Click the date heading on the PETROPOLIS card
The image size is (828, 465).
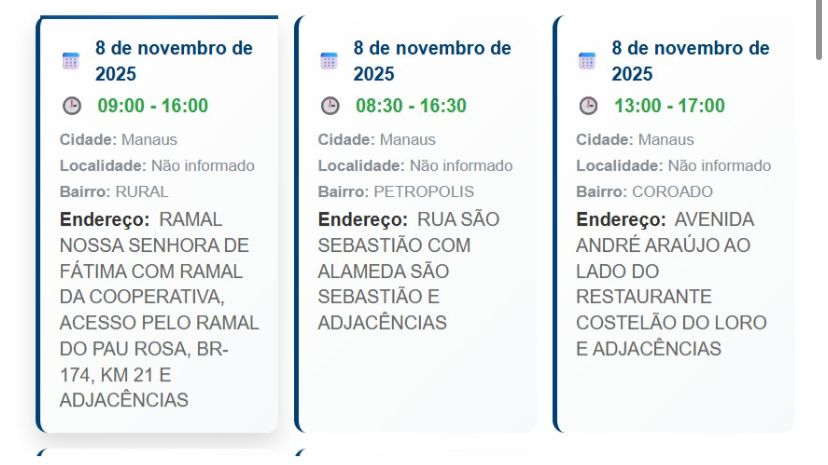point(431,60)
